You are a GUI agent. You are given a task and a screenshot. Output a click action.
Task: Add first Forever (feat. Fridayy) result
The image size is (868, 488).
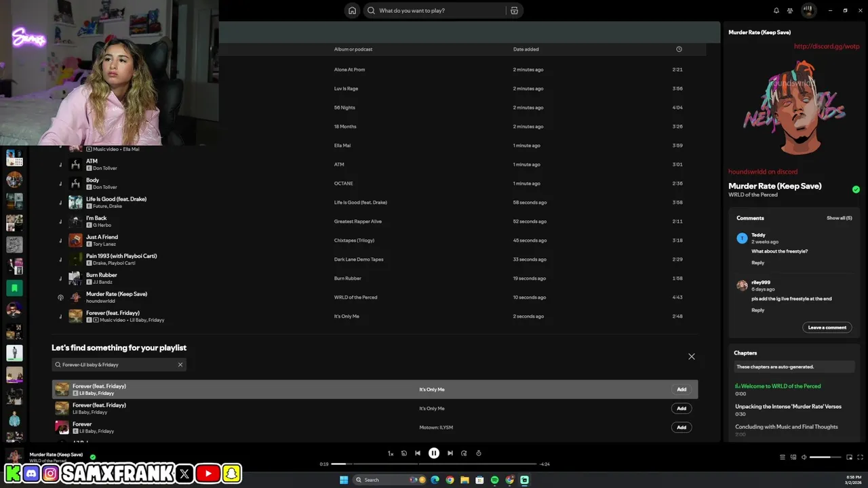[x=682, y=389]
